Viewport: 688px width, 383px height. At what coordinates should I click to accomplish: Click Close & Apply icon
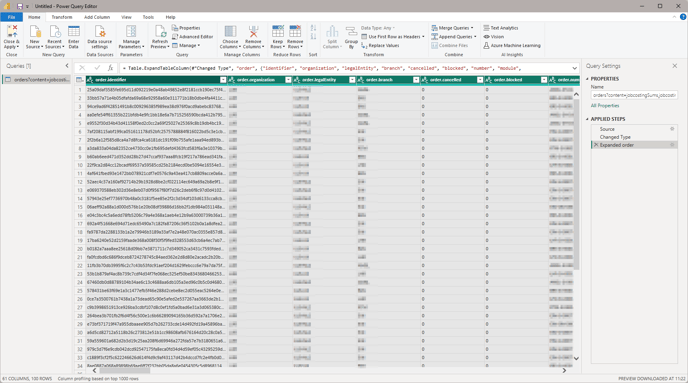pyautogui.click(x=11, y=32)
